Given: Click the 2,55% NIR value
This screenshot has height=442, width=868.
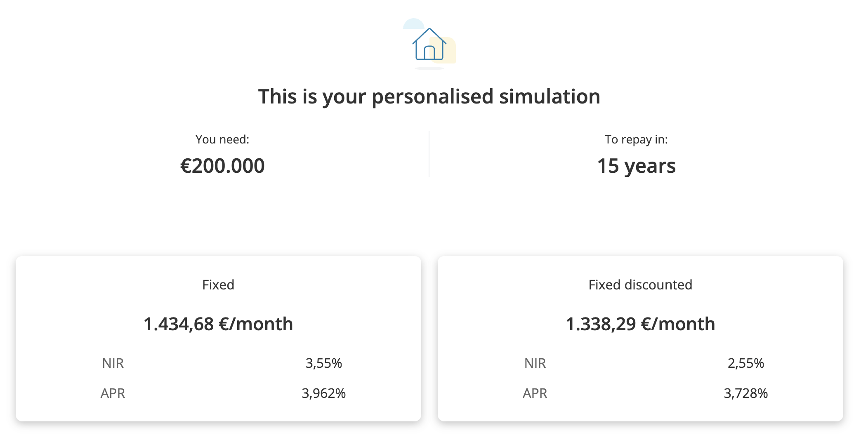Looking at the screenshot, I should 746,363.
